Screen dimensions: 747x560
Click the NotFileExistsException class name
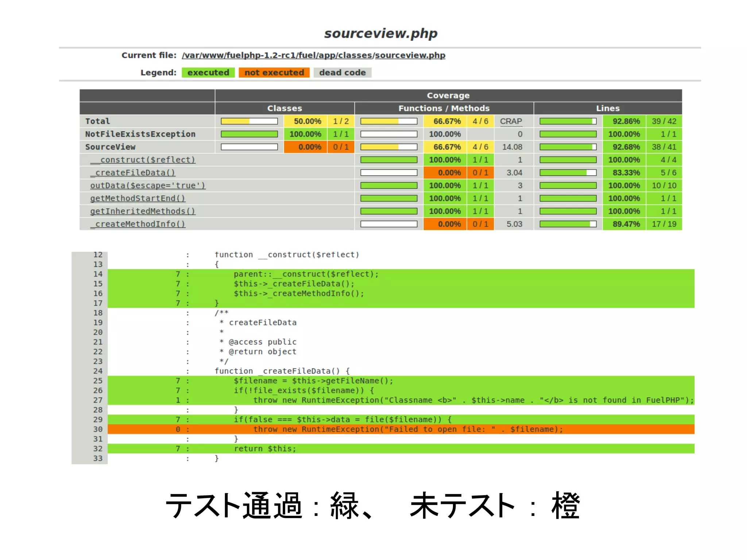click(x=140, y=134)
